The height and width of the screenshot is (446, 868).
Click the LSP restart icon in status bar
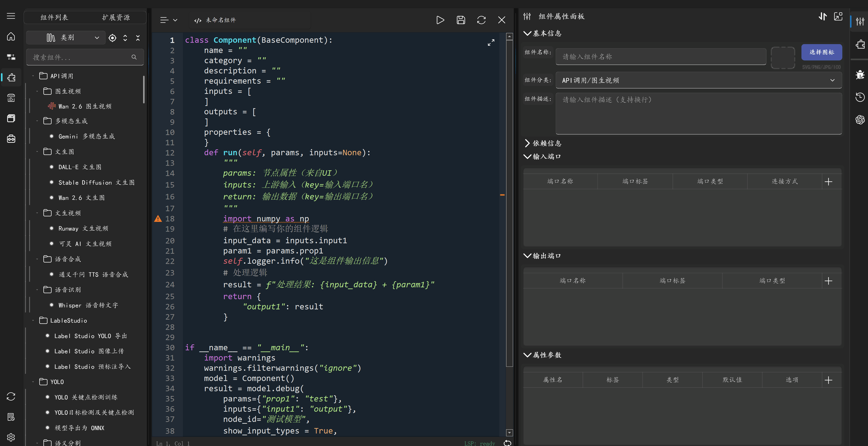tap(507, 443)
